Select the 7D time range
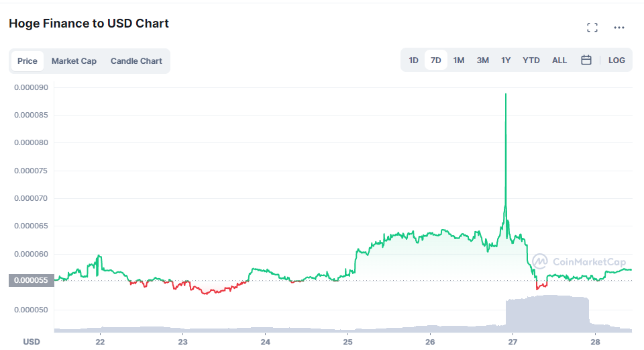Viewport: 644px width, 350px height. (436, 60)
